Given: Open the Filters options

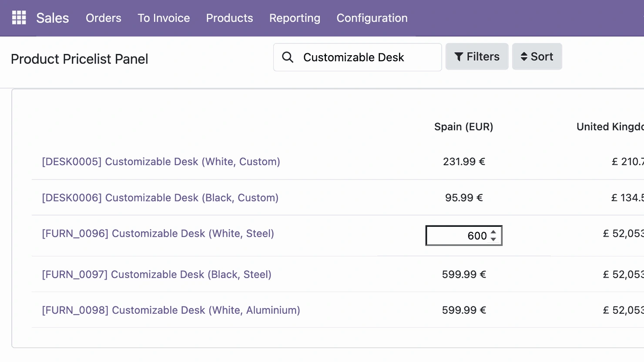Looking at the screenshot, I should point(477,56).
